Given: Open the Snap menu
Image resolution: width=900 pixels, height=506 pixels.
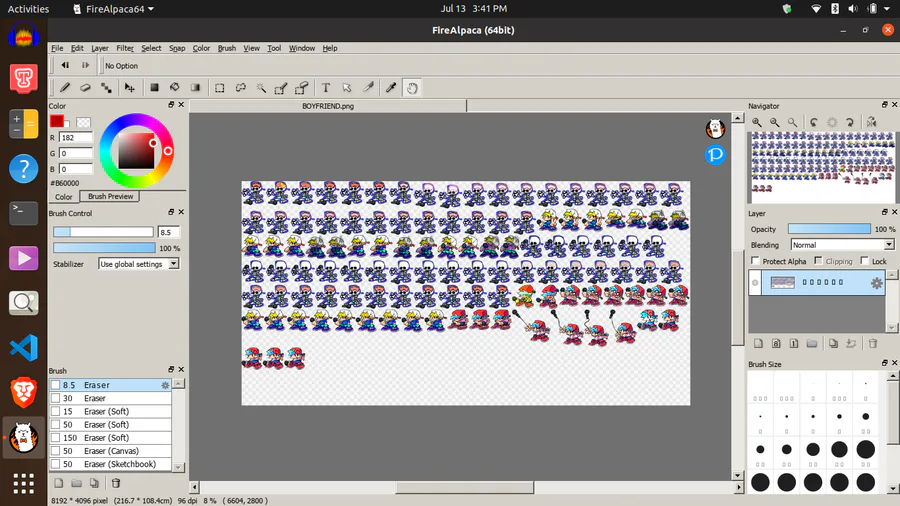Looking at the screenshot, I should pyautogui.click(x=177, y=48).
